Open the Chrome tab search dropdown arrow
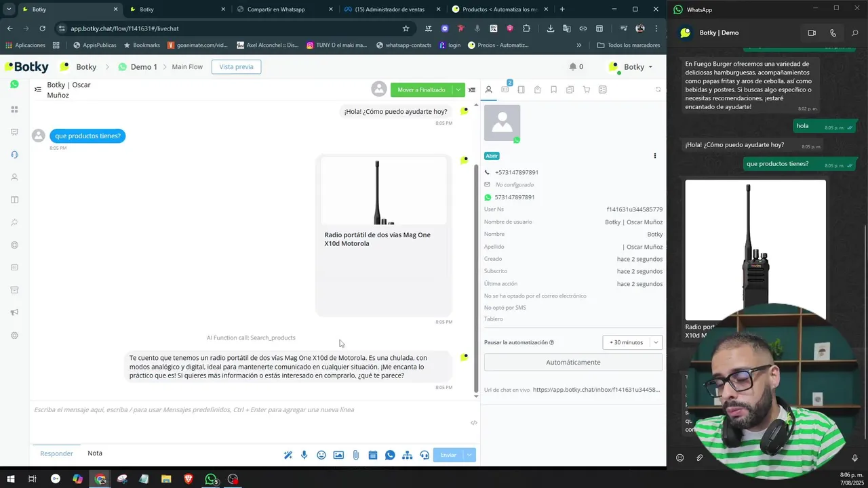The width and height of the screenshot is (868, 488). click(x=9, y=9)
